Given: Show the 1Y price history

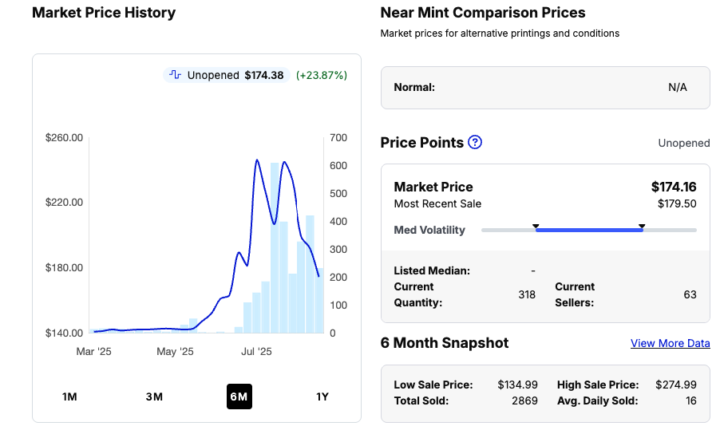Looking at the screenshot, I should click(x=322, y=397).
